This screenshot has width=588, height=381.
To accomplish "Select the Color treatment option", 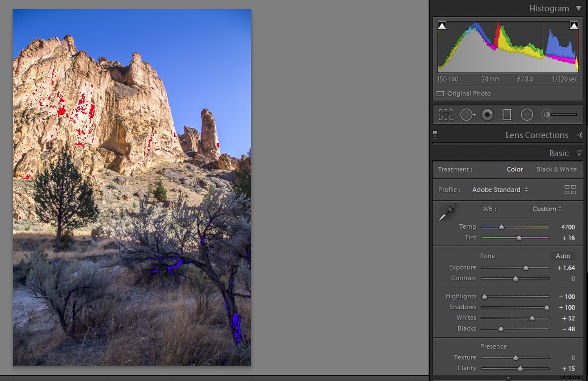I will 514,169.
